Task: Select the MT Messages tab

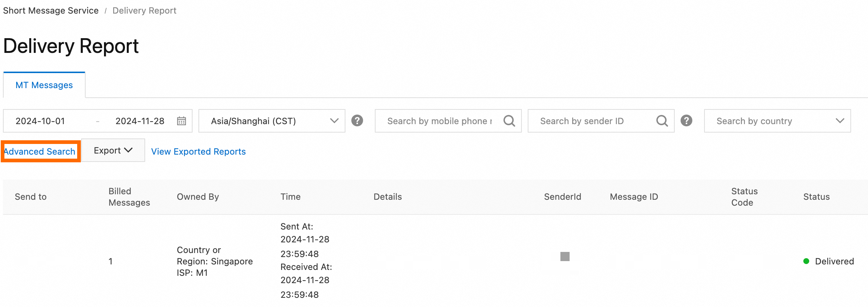Action: click(44, 85)
